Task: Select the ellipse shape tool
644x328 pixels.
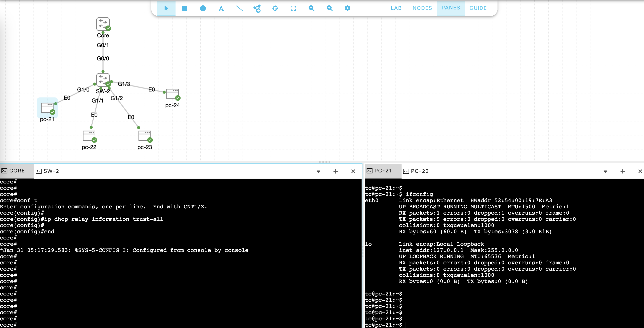Action: click(203, 8)
